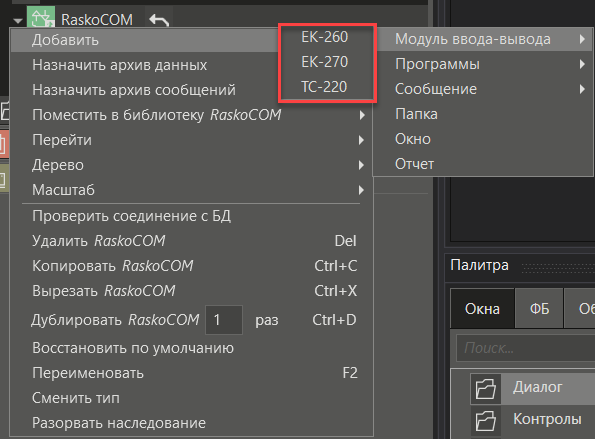Click the RaskoCOM node icon

[x=41, y=17]
